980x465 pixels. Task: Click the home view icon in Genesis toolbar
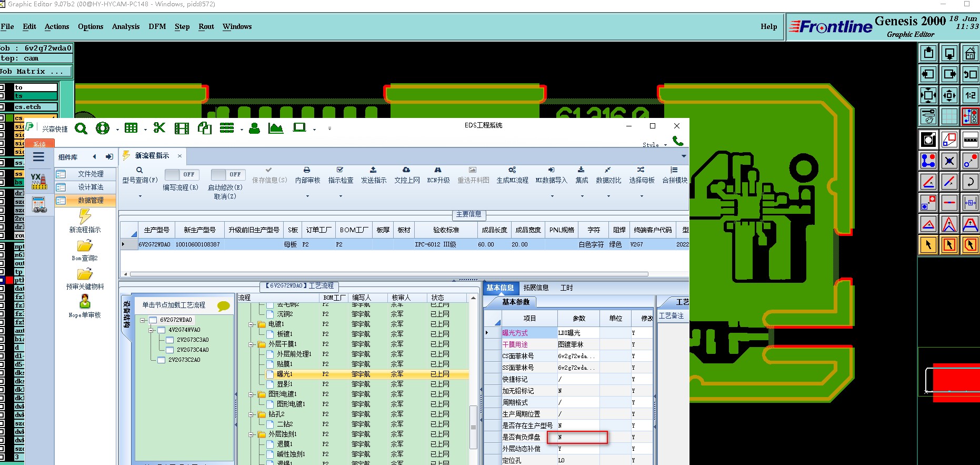(970, 53)
